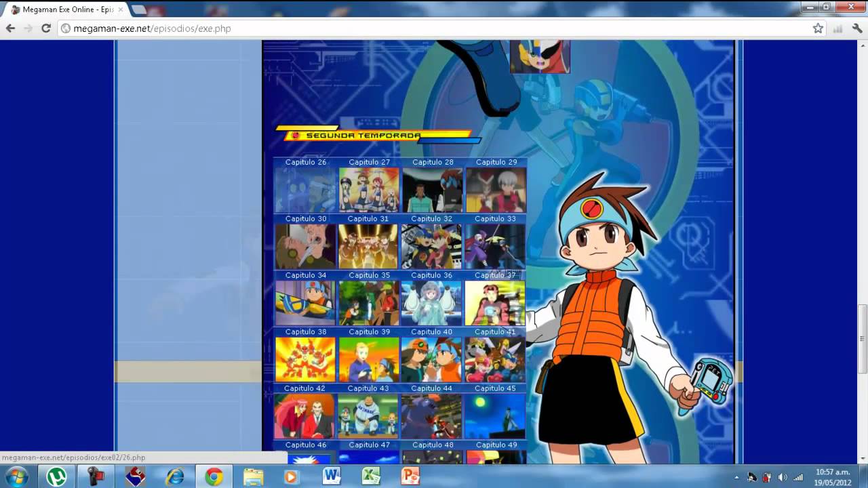Focus the address bar showing megaman-exe.net

coord(434,28)
